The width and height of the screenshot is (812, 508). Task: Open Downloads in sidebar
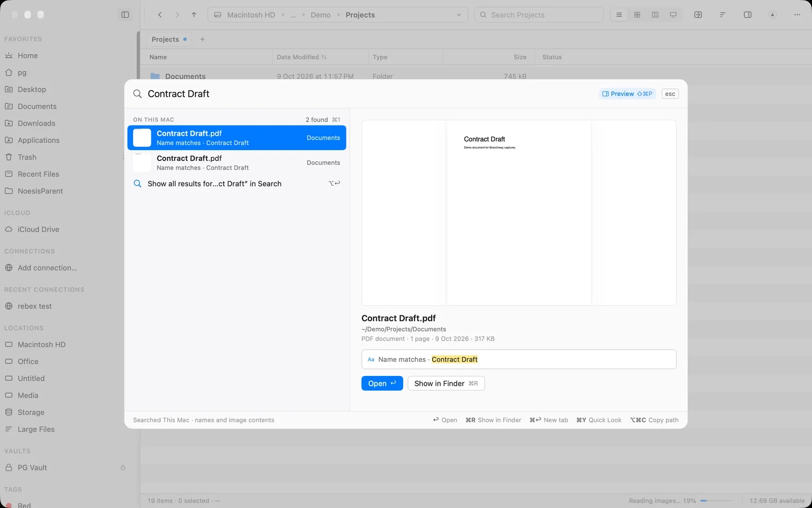(x=36, y=123)
